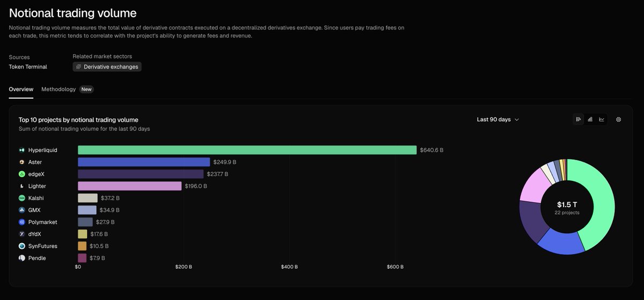This screenshot has width=644, height=300.
Task: Switch to vertical column chart view
Action: coord(590,119)
